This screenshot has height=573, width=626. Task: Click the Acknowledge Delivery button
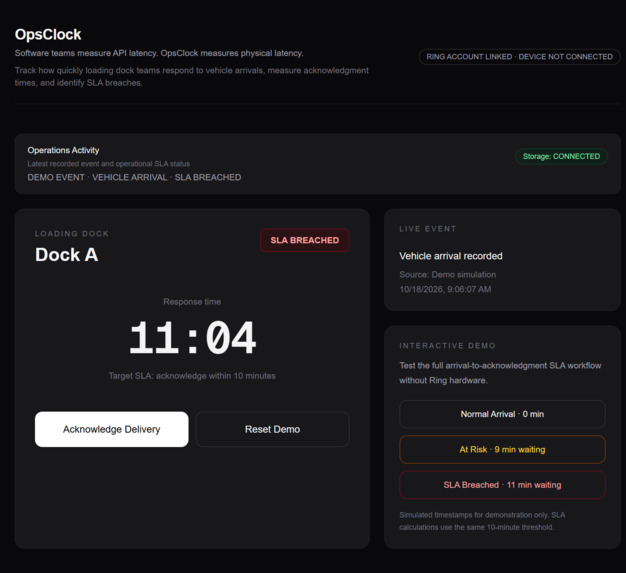(x=111, y=429)
